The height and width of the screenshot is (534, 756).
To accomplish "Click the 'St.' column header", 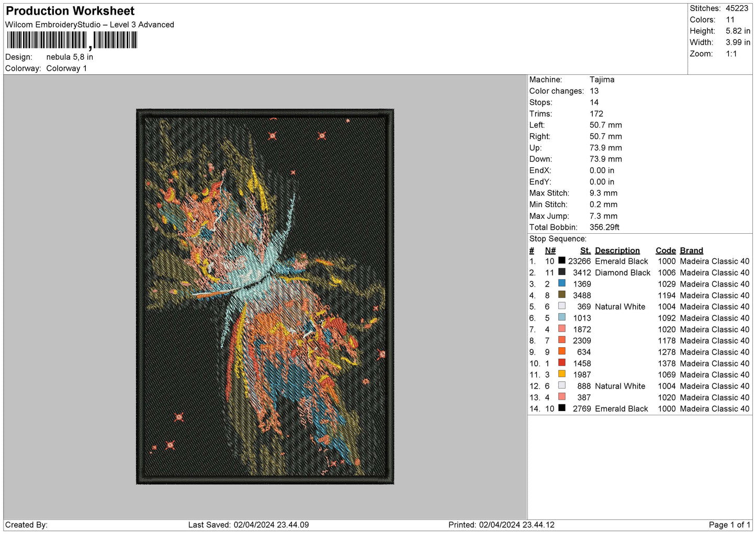I will [585, 251].
